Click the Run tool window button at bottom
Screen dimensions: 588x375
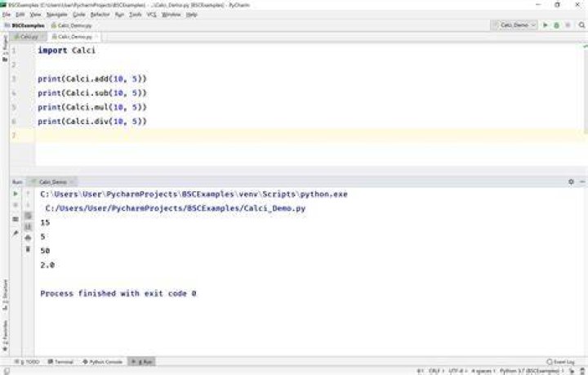point(142,362)
